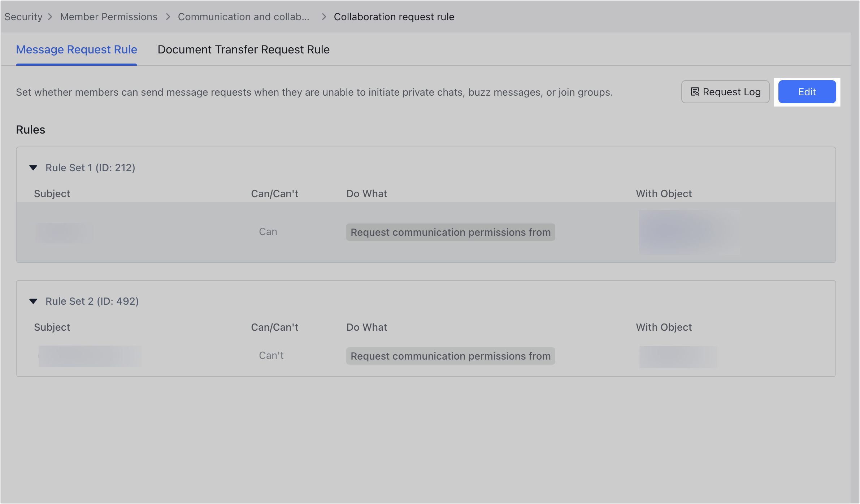Image resolution: width=860 pixels, height=504 pixels.
Task: Click the Collaboration request rule breadcrumb
Action: [394, 17]
